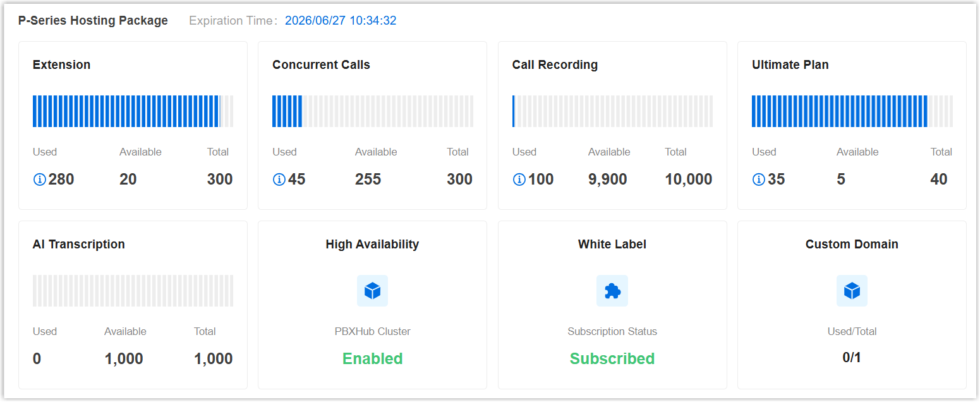Click the Extension available count 20
Image resolution: width=980 pixels, height=402 pixels.
click(128, 180)
